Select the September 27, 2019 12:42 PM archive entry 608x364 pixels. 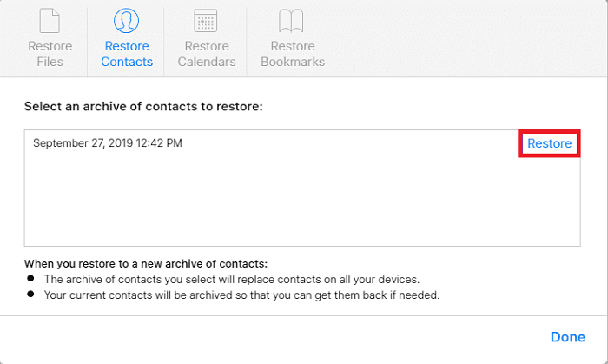coord(108,143)
